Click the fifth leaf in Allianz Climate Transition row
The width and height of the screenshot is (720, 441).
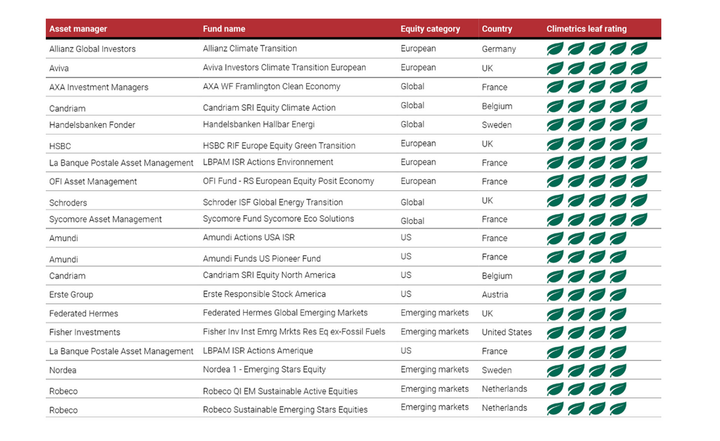638,49
